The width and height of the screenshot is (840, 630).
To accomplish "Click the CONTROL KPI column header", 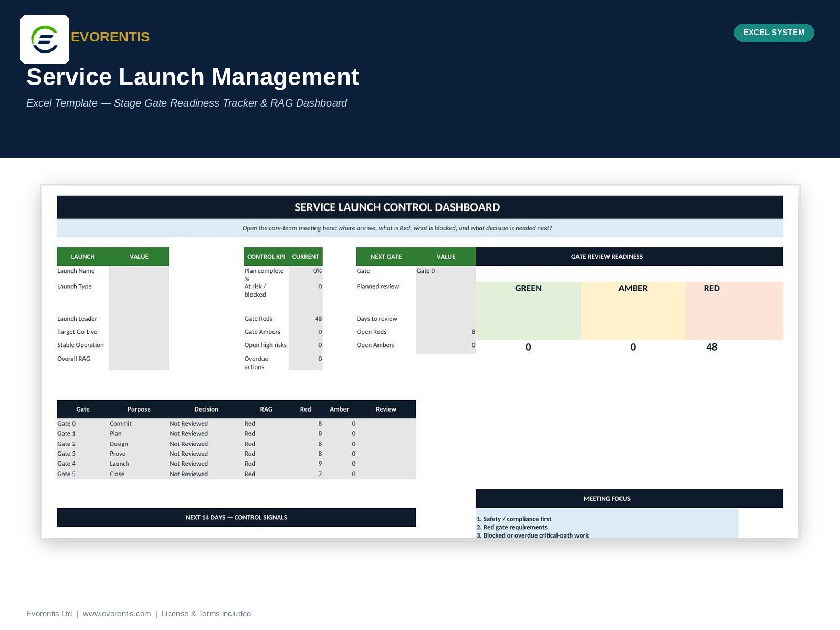I will coord(266,257).
